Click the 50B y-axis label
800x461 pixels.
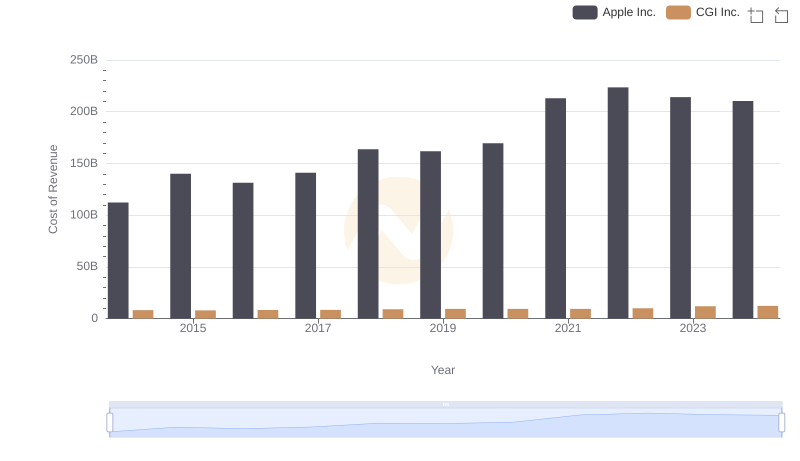(87, 266)
